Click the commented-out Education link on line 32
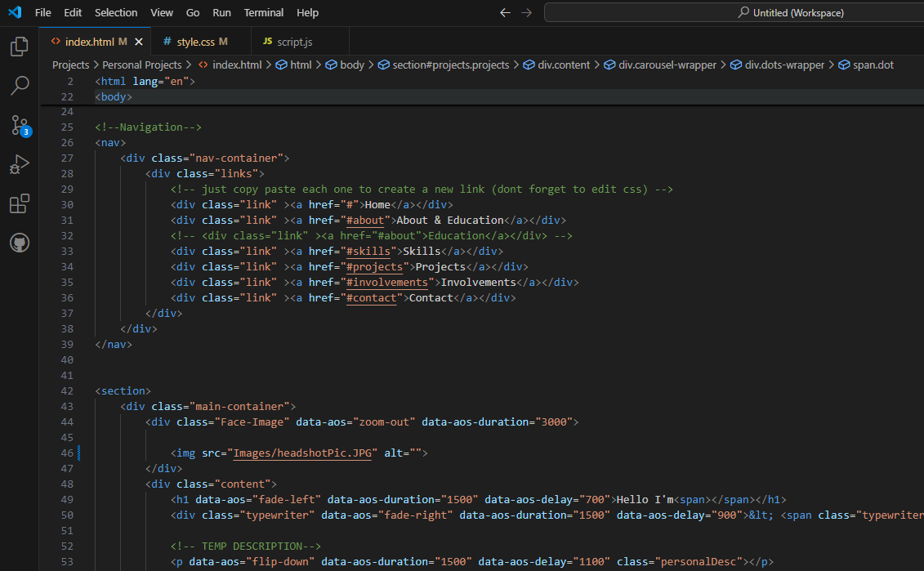 click(371, 236)
